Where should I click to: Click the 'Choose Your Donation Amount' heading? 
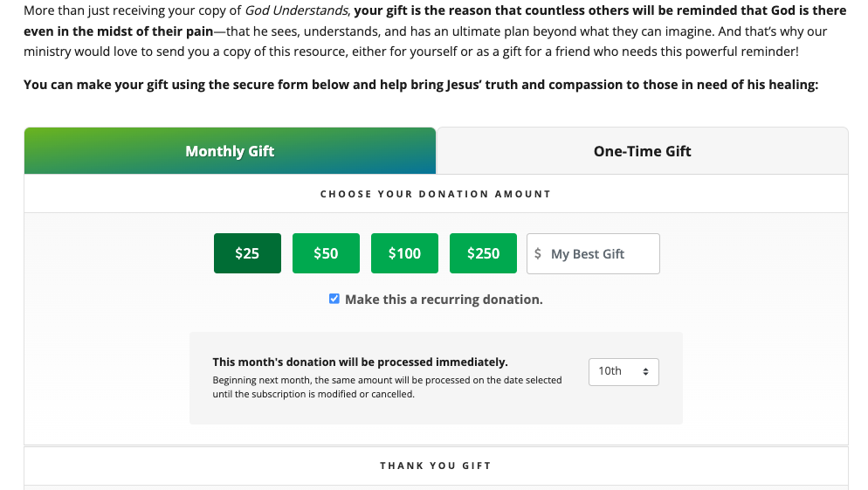[436, 194]
